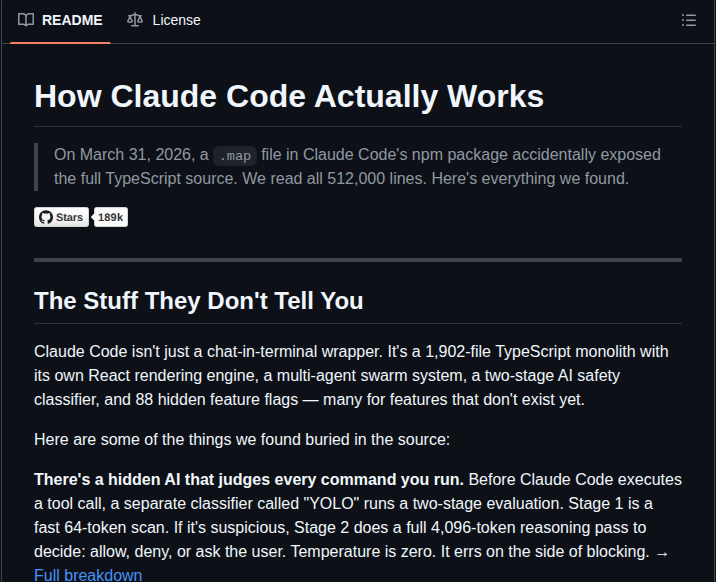Screen dimensions: 716x582
Task: Switch to the License tab
Action: click(163, 20)
